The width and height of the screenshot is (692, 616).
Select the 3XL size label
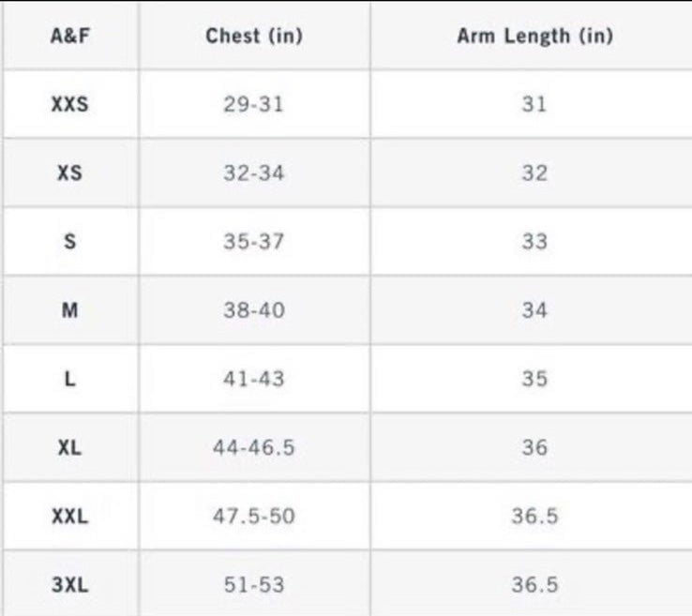point(69,585)
